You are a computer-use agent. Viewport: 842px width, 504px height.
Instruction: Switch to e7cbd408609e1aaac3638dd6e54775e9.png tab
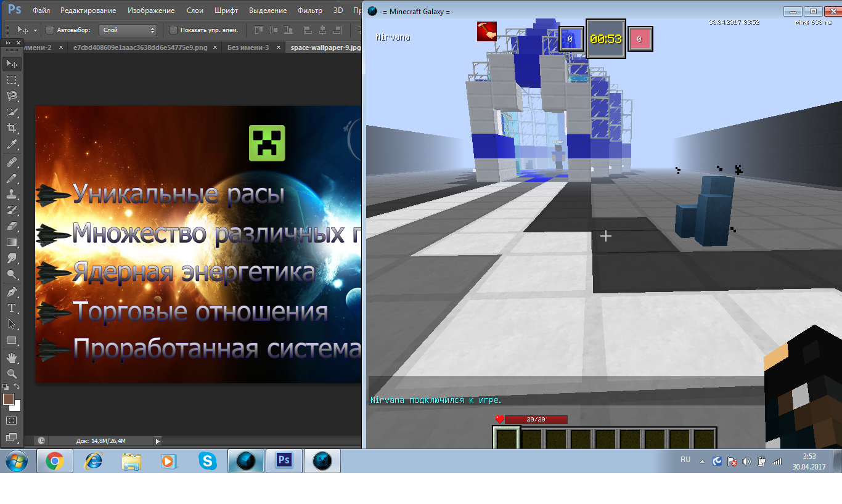pyautogui.click(x=141, y=47)
